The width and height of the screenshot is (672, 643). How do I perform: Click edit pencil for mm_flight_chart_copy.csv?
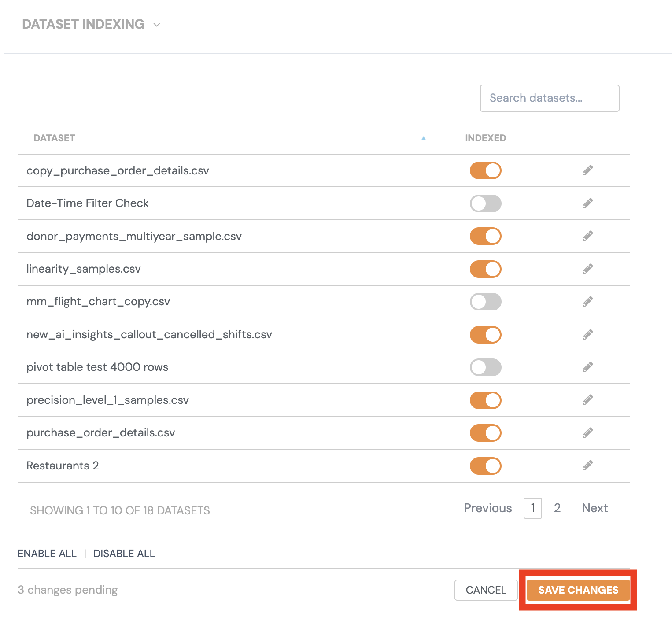coord(587,302)
